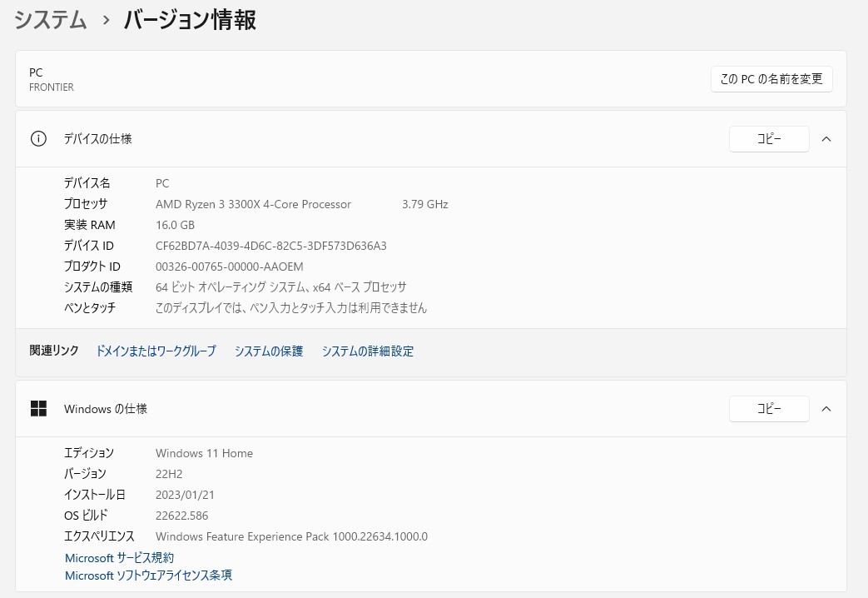Open ドメインまたはワークグループ link
The width and height of the screenshot is (868, 598).
click(x=156, y=351)
